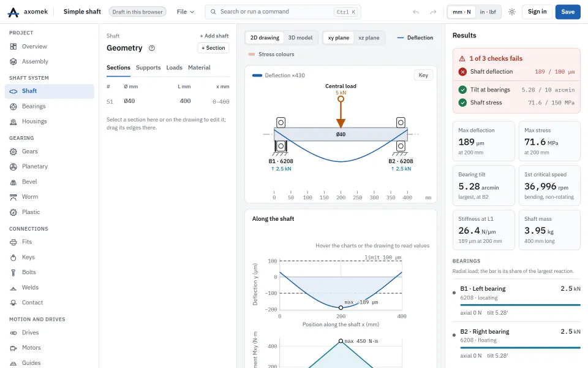Screen dimensions: 588x368
Task: Open the Assembly section icon
Action: coord(13,61)
